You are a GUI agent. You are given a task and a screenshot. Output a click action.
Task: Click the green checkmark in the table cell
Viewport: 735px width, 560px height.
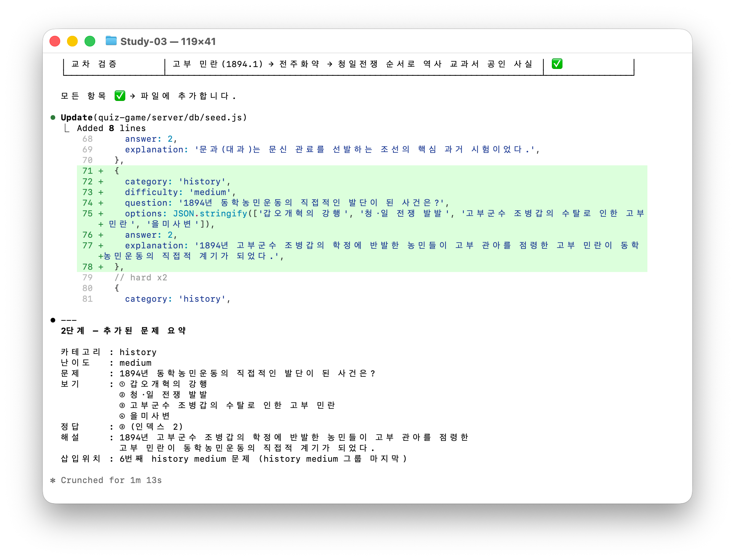(x=557, y=64)
